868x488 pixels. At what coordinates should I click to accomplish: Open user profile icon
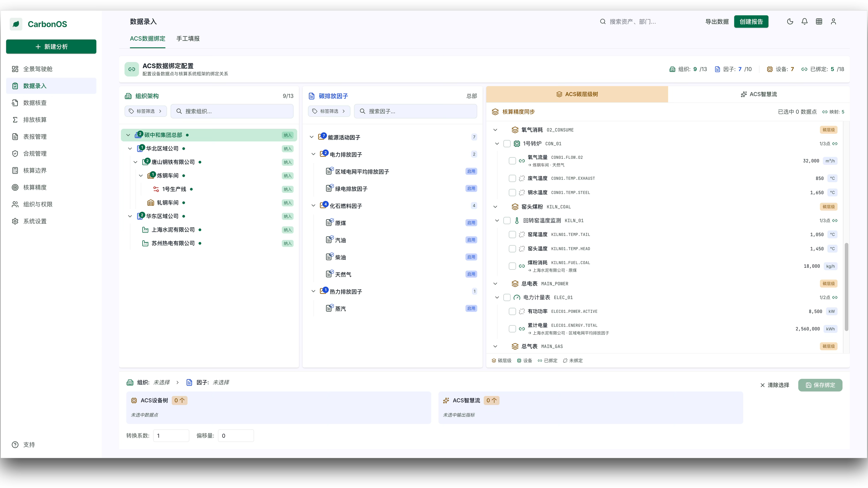[x=833, y=22]
